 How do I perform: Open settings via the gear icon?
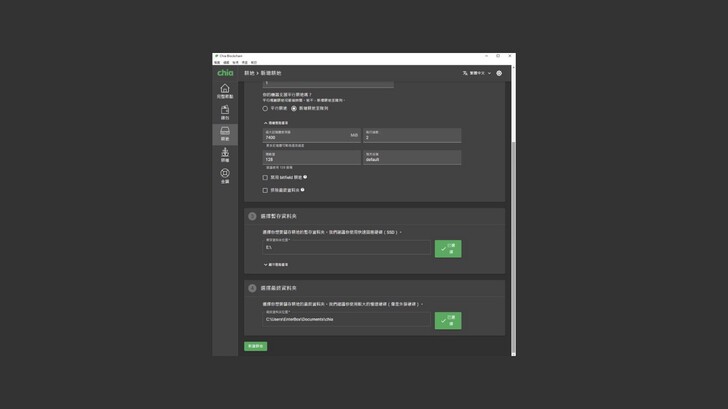click(x=499, y=73)
